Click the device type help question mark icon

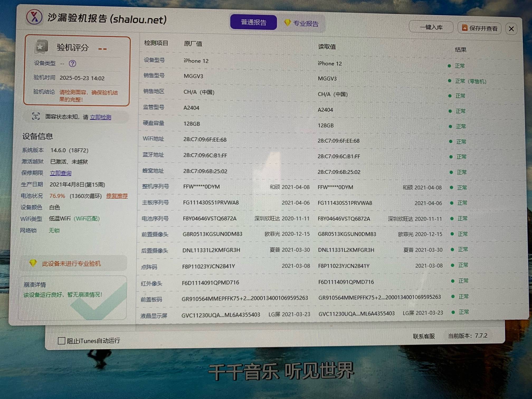coord(72,64)
